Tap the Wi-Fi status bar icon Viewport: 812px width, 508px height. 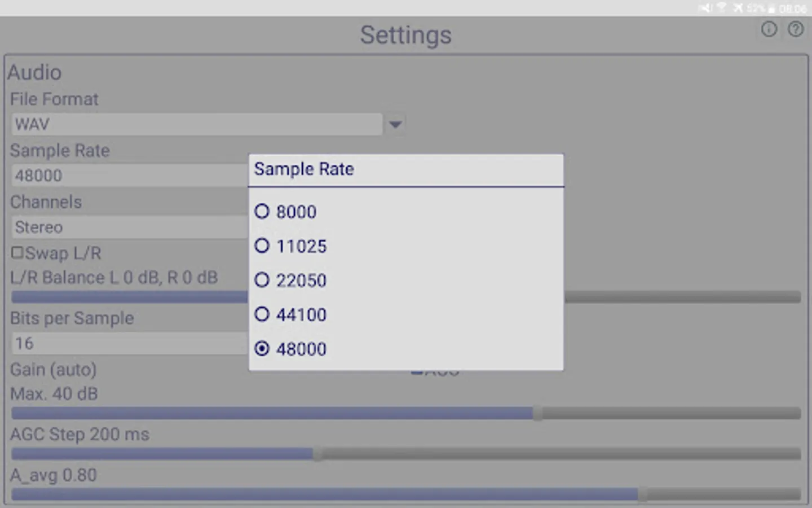point(721,8)
